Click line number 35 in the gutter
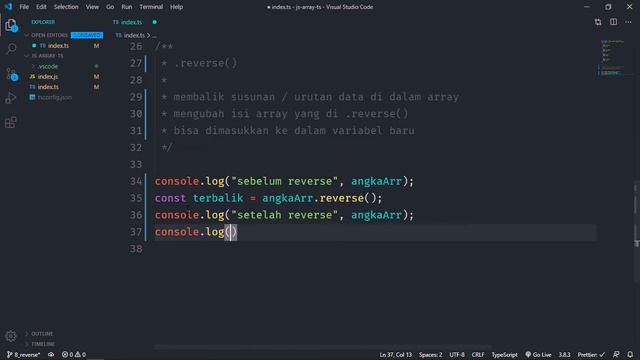Screen dimensions: 640x360 (136, 198)
